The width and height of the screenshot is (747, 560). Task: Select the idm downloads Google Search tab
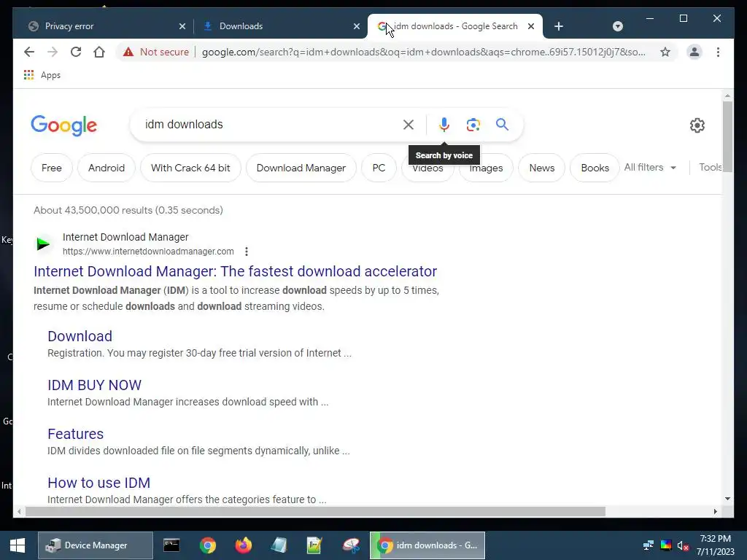455,26
